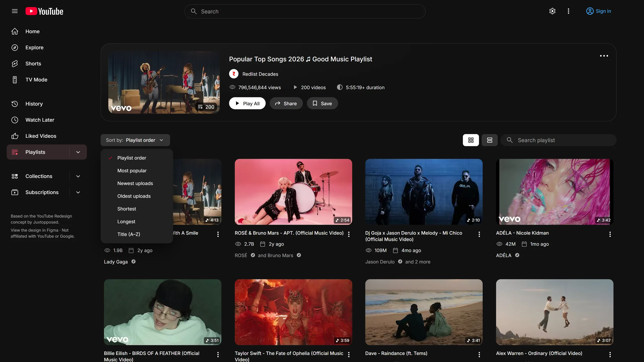The width and height of the screenshot is (644, 362).
Task: Open playlist header more options (three dots)
Action: (x=604, y=56)
